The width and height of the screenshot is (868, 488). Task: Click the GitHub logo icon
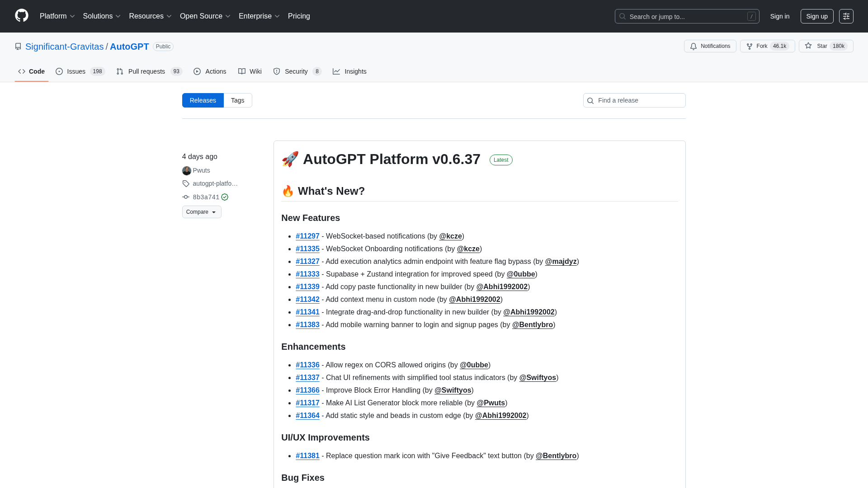pos(21,16)
